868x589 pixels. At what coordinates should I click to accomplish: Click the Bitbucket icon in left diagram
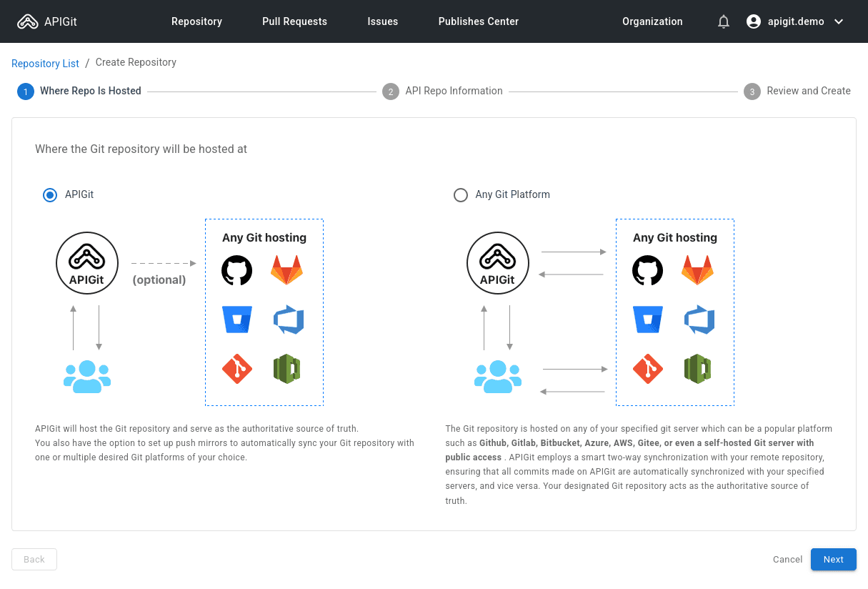tap(237, 320)
